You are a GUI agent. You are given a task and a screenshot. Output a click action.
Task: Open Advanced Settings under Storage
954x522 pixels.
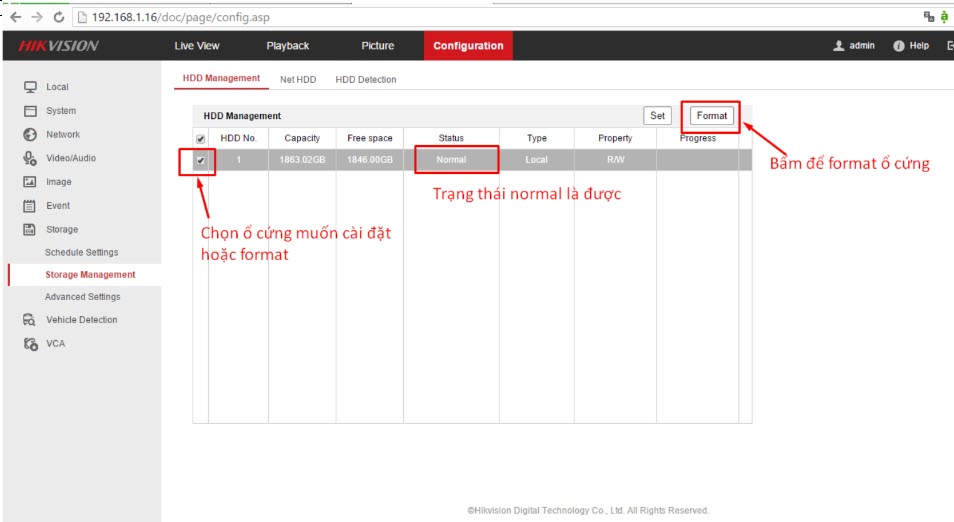pos(82,297)
